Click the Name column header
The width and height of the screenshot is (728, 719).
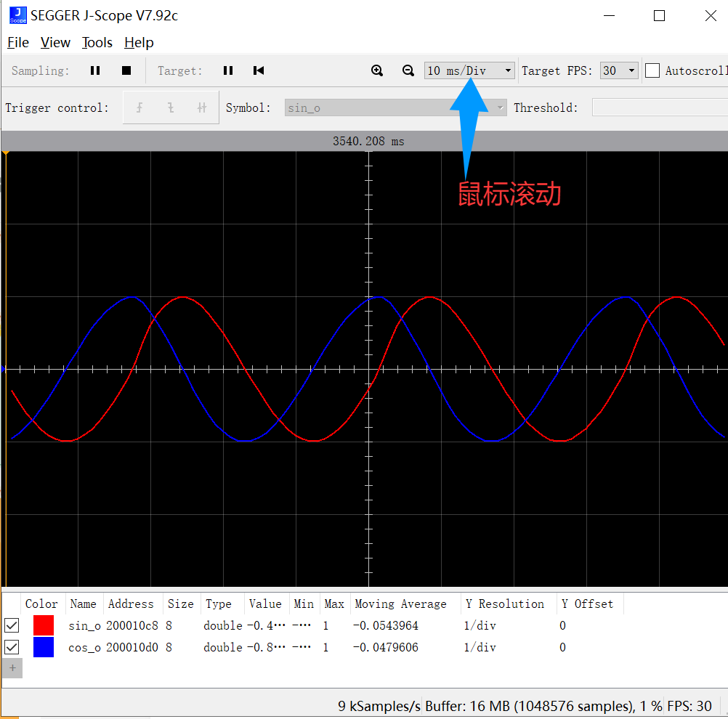coord(84,604)
